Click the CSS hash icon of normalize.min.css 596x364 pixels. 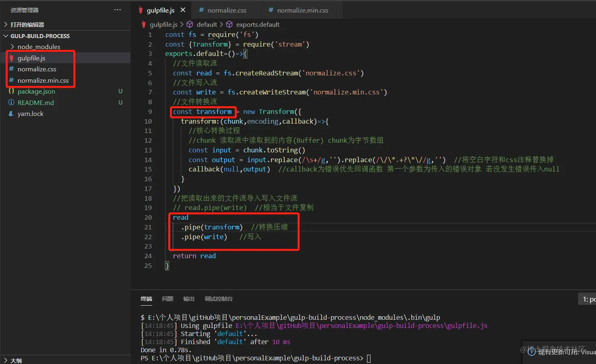click(11, 80)
